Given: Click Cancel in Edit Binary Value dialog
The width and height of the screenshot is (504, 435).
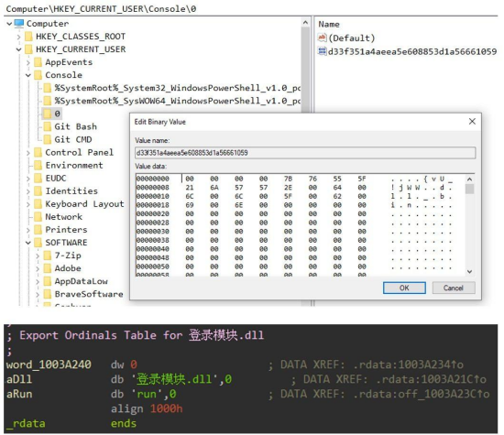Looking at the screenshot, I should click(x=454, y=288).
